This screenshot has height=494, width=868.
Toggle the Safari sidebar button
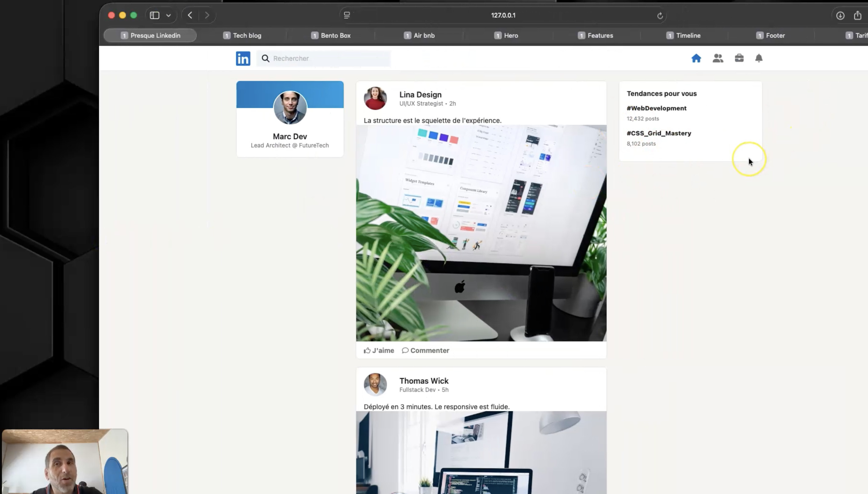[x=154, y=15]
